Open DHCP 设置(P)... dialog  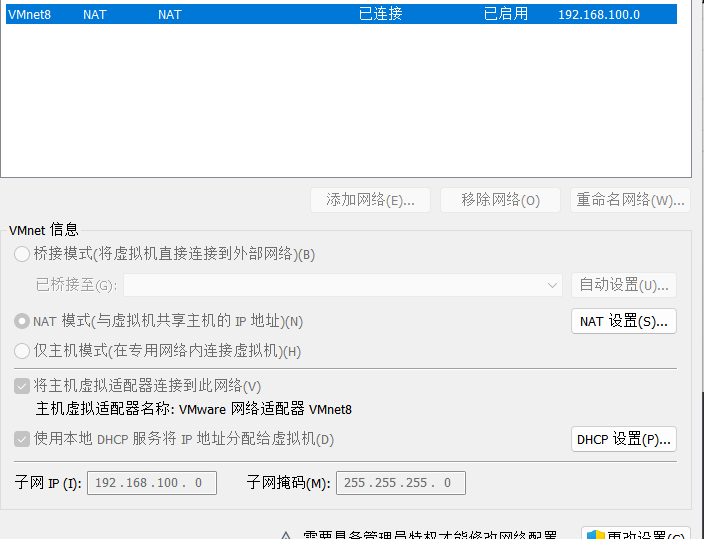(624, 439)
